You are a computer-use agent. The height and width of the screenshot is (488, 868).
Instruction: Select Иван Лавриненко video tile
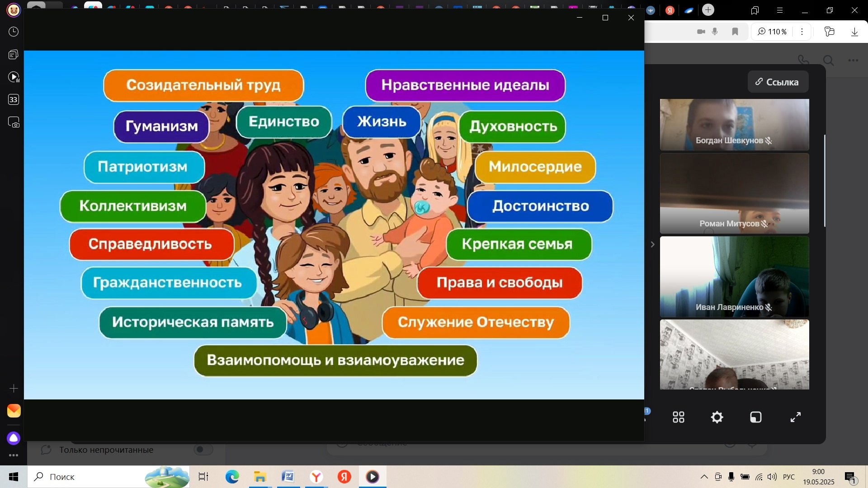734,277
